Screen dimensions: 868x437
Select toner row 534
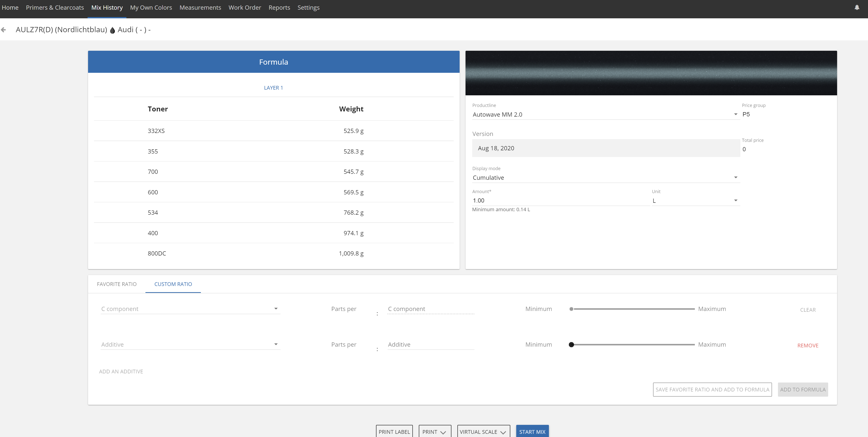(x=274, y=212)
